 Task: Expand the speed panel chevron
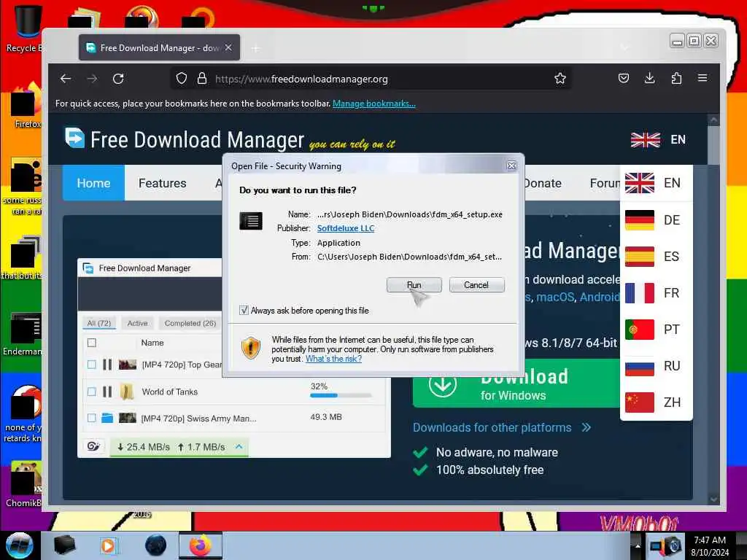tap(239, 447)
